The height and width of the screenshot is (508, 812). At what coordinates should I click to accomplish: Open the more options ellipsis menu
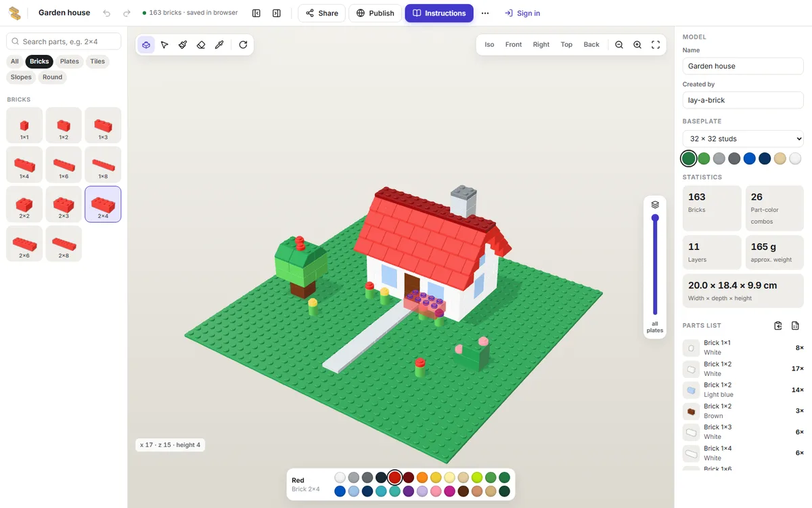(485, 13)
